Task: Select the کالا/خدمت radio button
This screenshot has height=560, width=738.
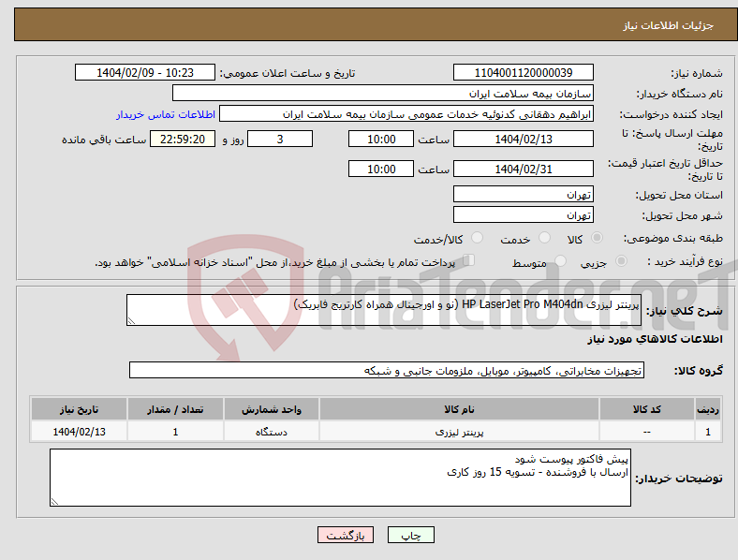Action: point(478,238)
